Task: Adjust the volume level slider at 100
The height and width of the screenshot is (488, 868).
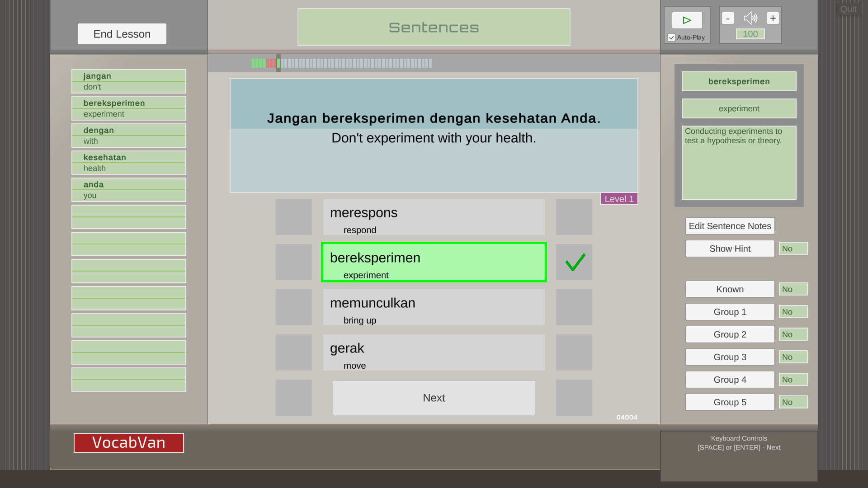Action: click(750, 34)
